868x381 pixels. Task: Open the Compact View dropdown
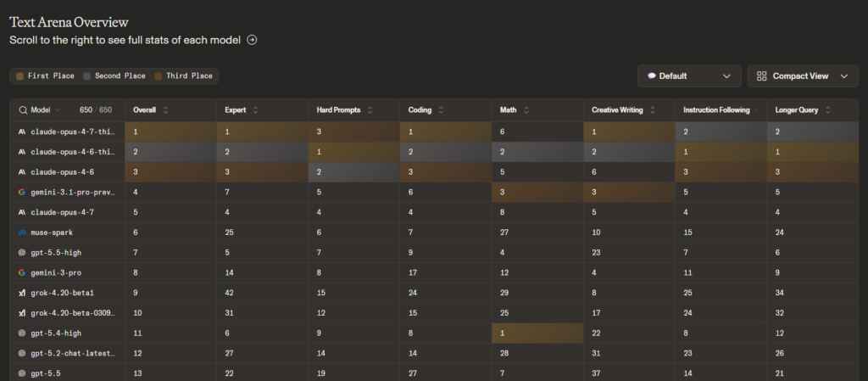click(803, 76)
